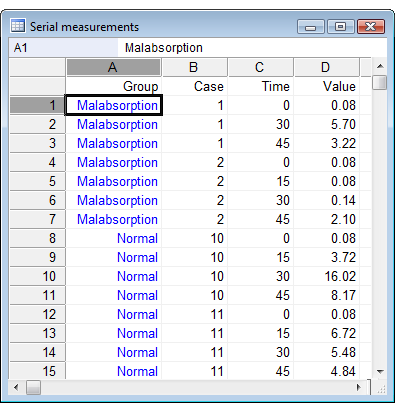Image resolution: width=395 pixels, height=403 pixels.
Task: Click value 5.48 in row 14
Action: coord(326,352)
